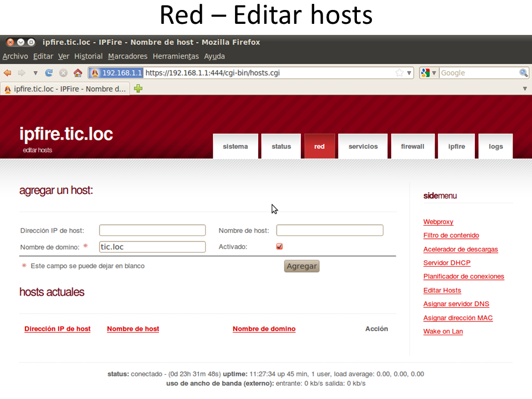This screenshot has height=399, width=532.
Task: Open the list all tabs dropdown
Action: pyautogui.click(x=525, y=89)
